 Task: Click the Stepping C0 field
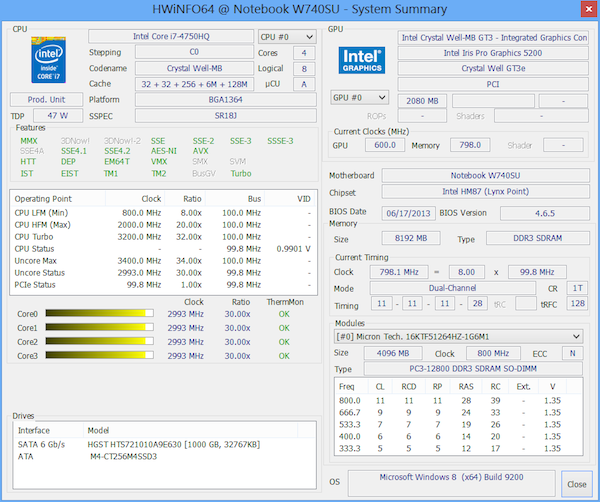tap(194, 52)
